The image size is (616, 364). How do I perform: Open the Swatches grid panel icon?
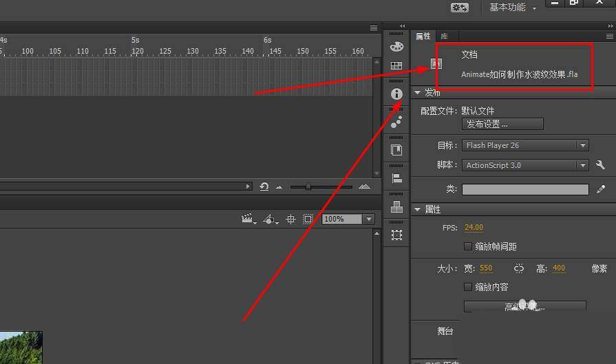[x=396, y=65]
